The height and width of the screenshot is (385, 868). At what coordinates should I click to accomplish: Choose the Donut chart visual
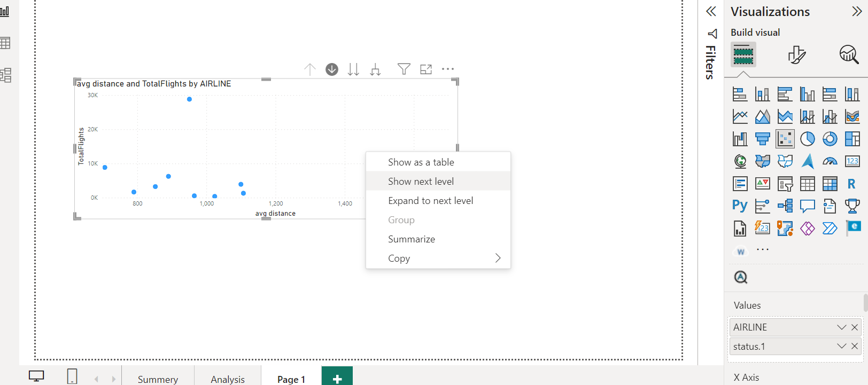pyautogui.click(x=830, y=139)
